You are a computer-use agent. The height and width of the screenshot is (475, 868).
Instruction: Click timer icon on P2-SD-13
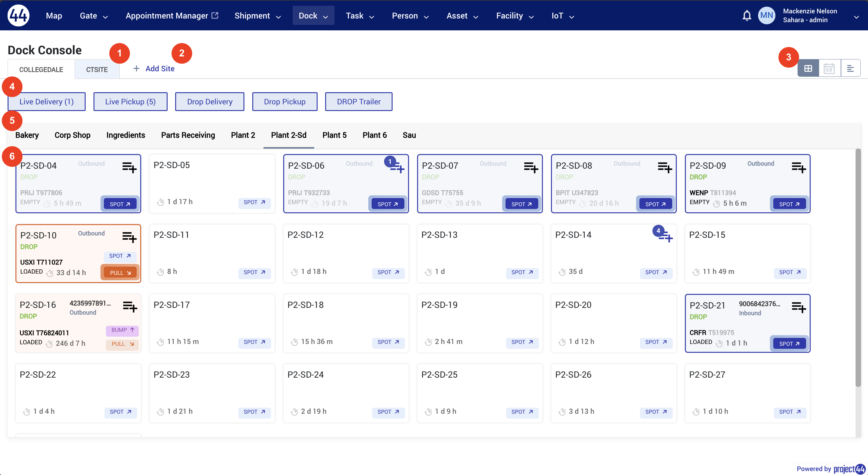[428, 272]
